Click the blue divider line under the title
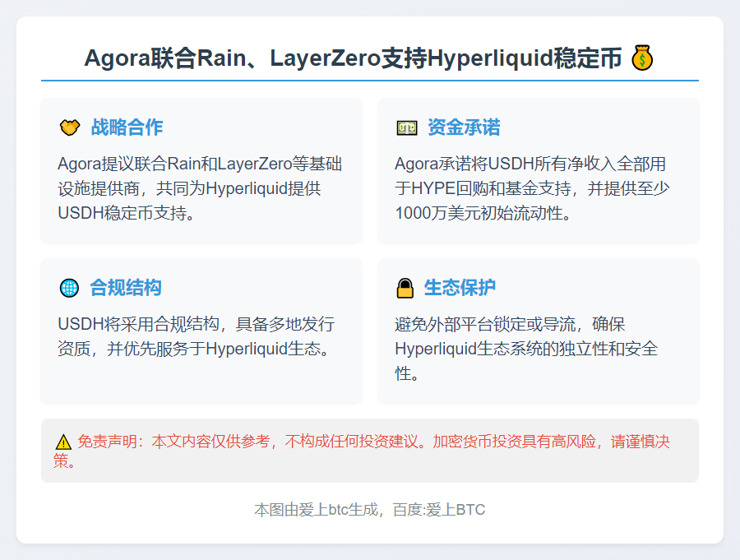Image resolution: width=740 pixels, height=560 pixels. [370, 81]
